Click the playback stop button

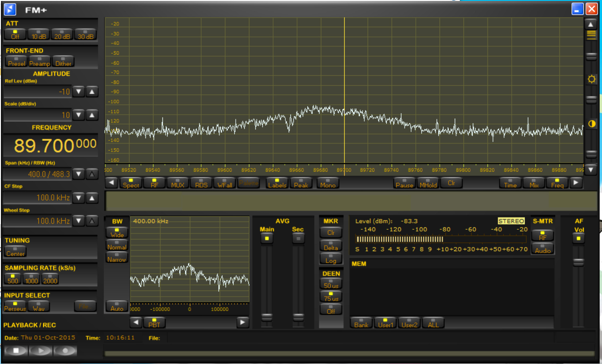click(x=16, y=351)
